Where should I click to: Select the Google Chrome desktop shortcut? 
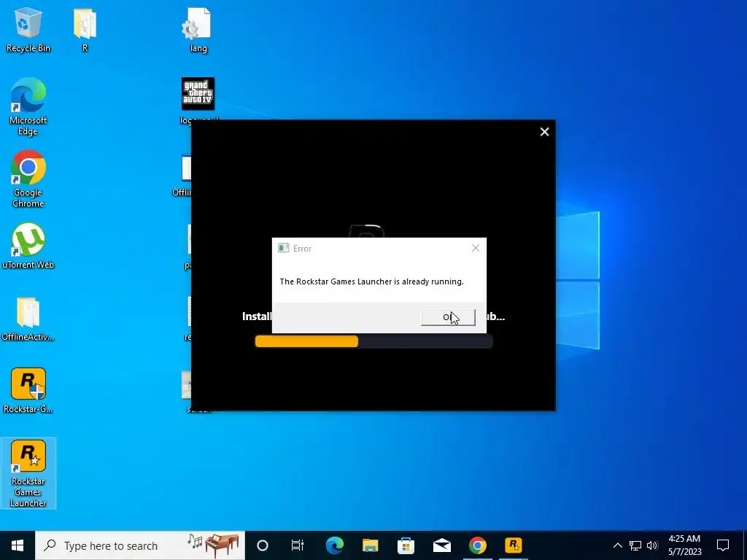(28, 179)
